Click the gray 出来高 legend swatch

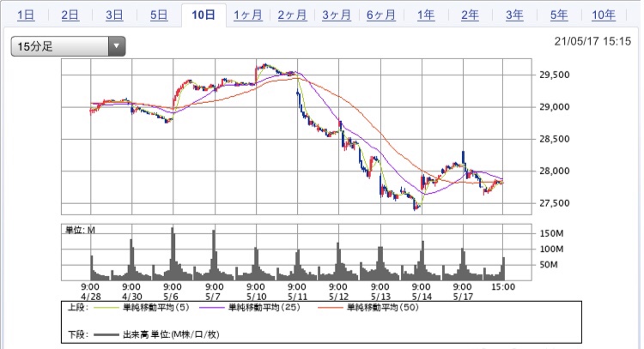pos(106,334)
